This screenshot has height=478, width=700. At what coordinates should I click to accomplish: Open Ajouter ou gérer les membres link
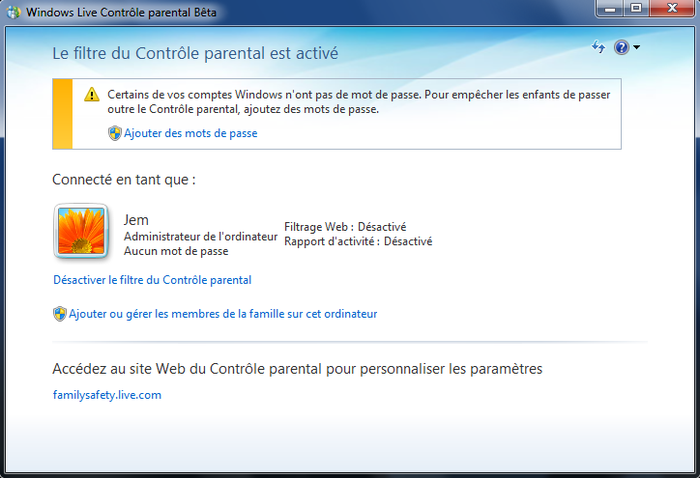pyautogui.click(x=223, y=314)
